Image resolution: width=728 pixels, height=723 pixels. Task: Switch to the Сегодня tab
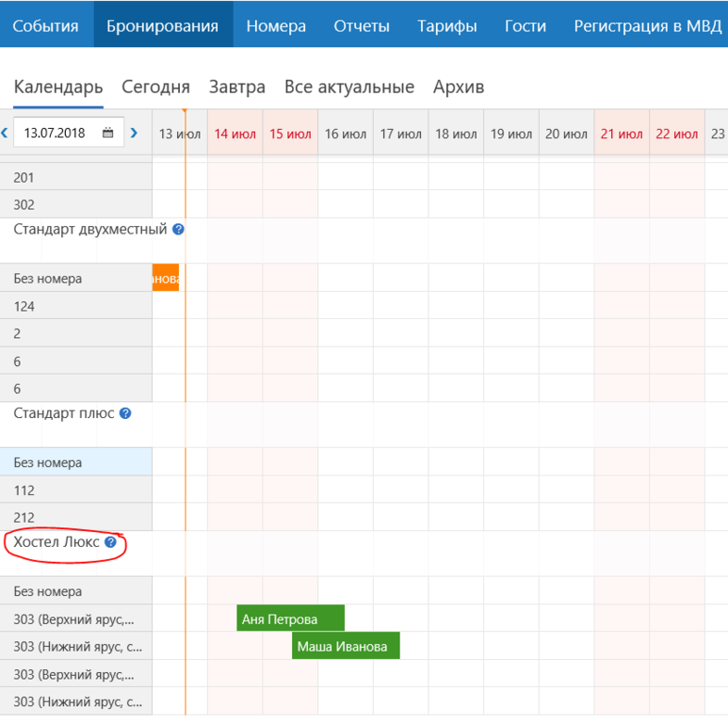pos(155,88)
